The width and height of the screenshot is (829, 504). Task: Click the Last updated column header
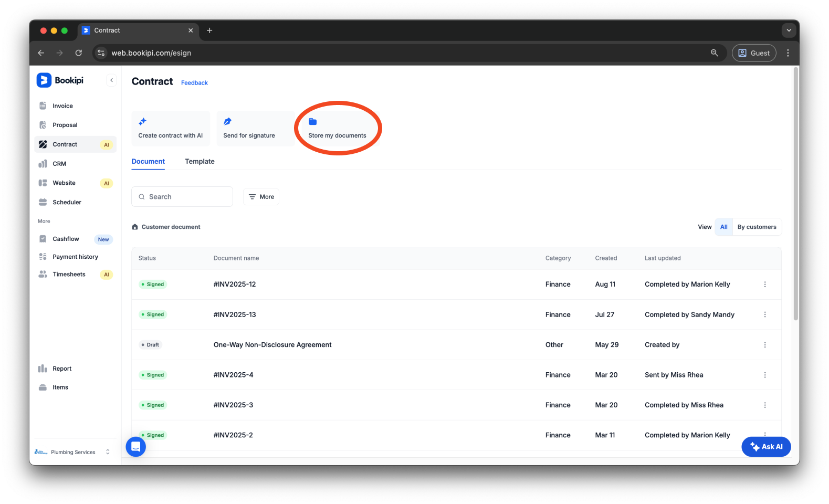tap(663, 258)
